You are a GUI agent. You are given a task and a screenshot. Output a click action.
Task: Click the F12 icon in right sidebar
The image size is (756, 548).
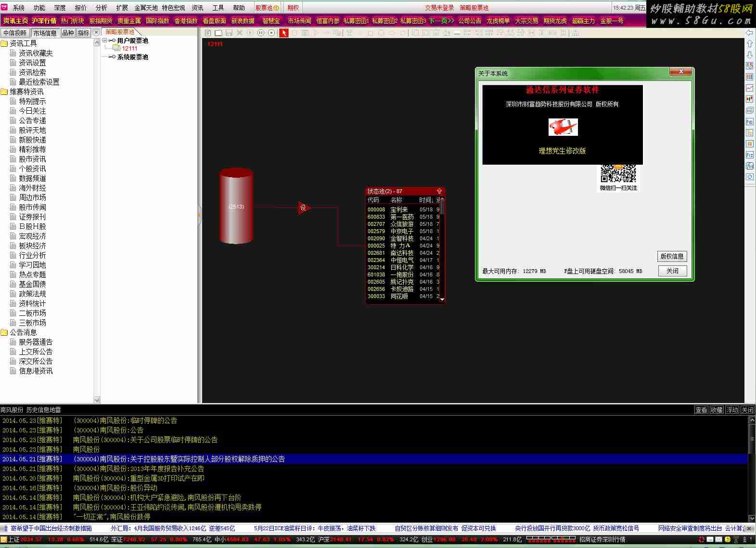coord(750,155)
